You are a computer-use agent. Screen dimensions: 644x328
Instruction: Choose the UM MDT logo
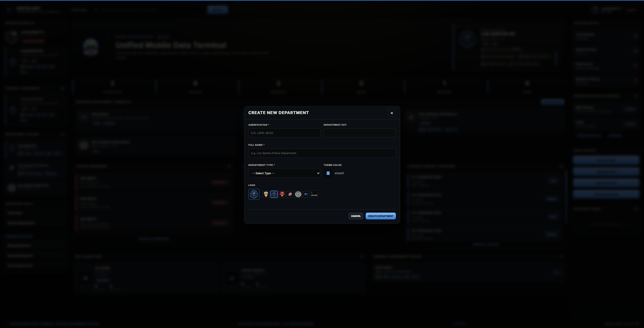click(306, 194)
